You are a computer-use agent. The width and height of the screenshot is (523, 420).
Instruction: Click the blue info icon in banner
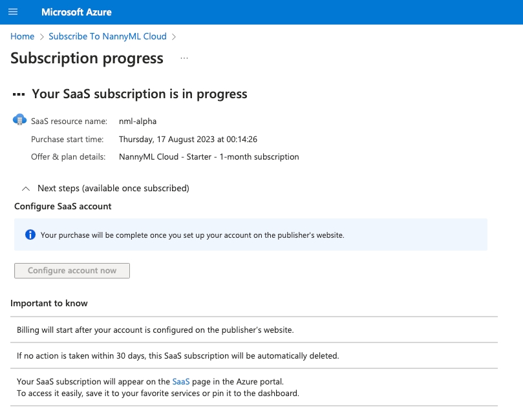(30, 235)
